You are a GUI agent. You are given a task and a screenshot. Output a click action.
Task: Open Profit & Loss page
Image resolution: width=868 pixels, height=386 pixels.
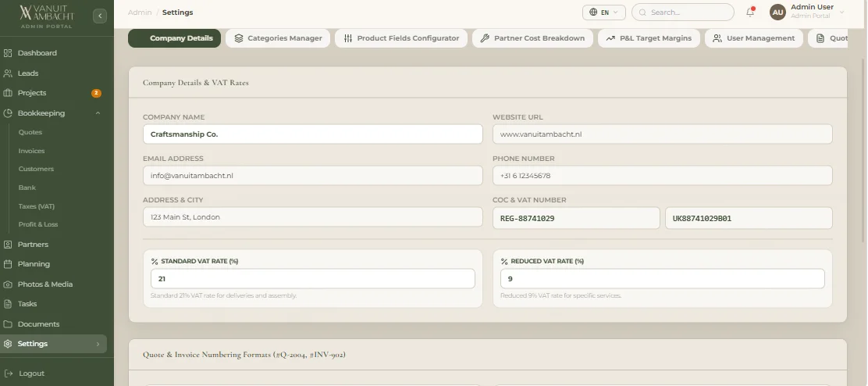[38, 224]
